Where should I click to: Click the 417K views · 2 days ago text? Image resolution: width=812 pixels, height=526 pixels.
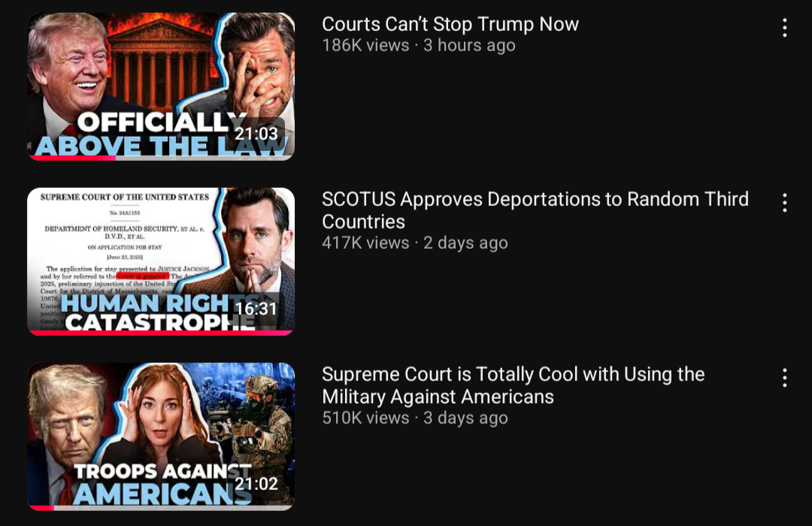coord(415,243)
